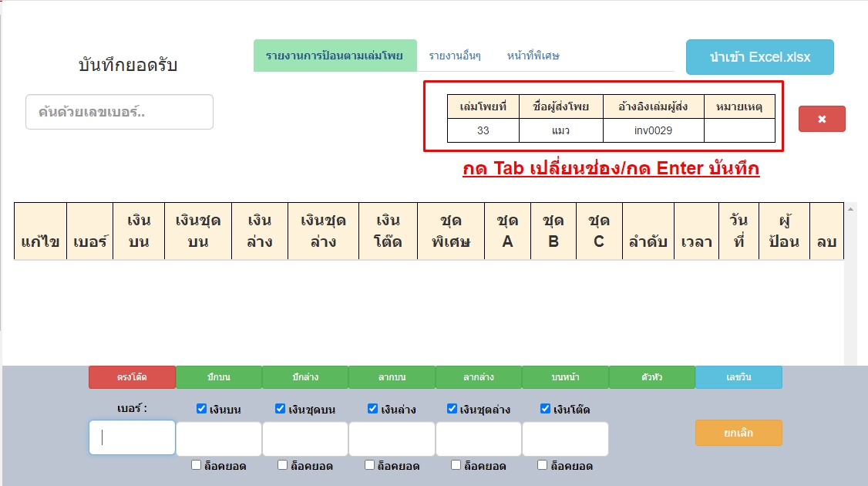Viewport: 868px width, 486px height.
Task: Disable the เงินโต๊ด checkbox
Action: pos(546,409)
